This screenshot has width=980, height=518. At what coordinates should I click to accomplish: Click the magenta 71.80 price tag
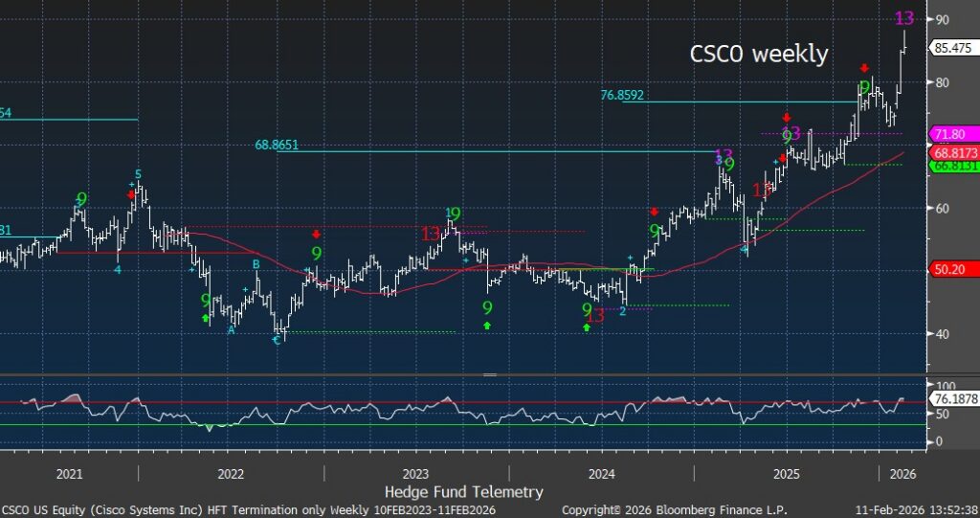coord(952,135)
